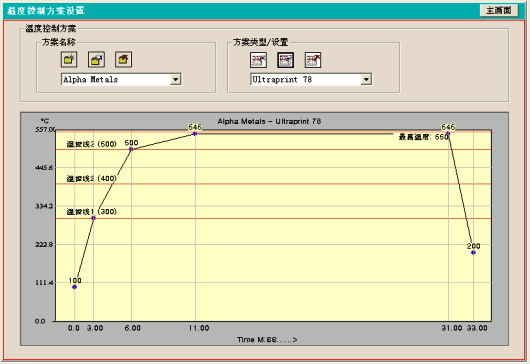
Task: Select the 100 degree start point
Action: [x=75, y=287]
